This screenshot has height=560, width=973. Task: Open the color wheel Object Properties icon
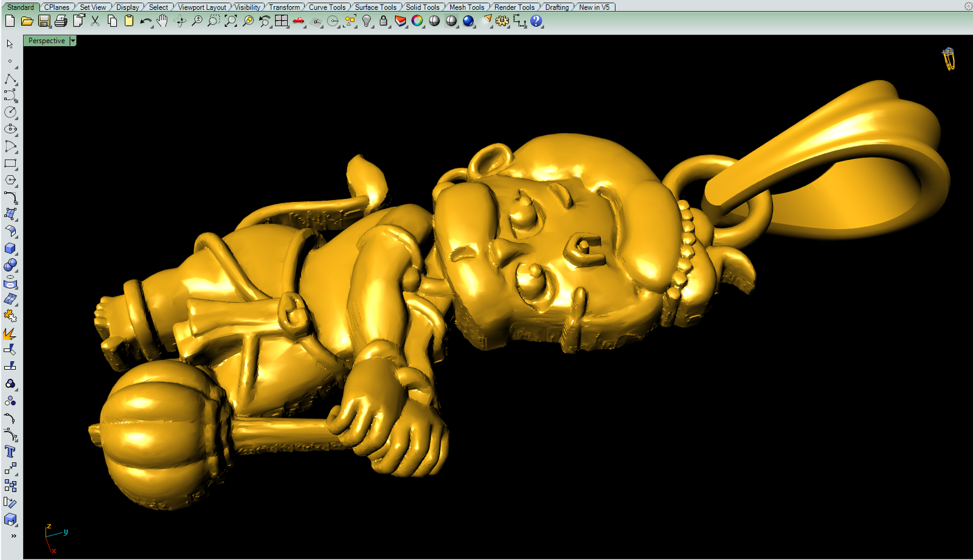(x=417, y=21)
